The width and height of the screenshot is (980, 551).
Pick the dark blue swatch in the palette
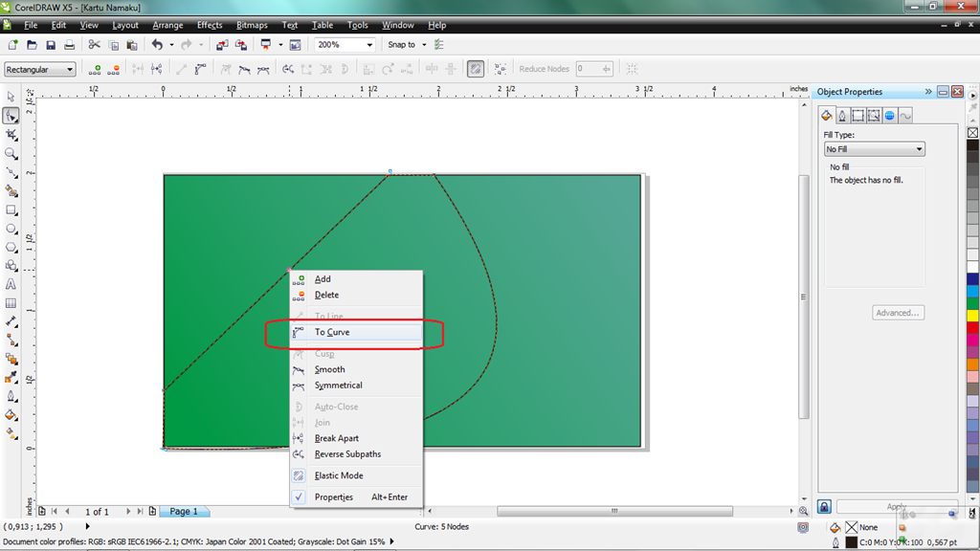(973, 279)
